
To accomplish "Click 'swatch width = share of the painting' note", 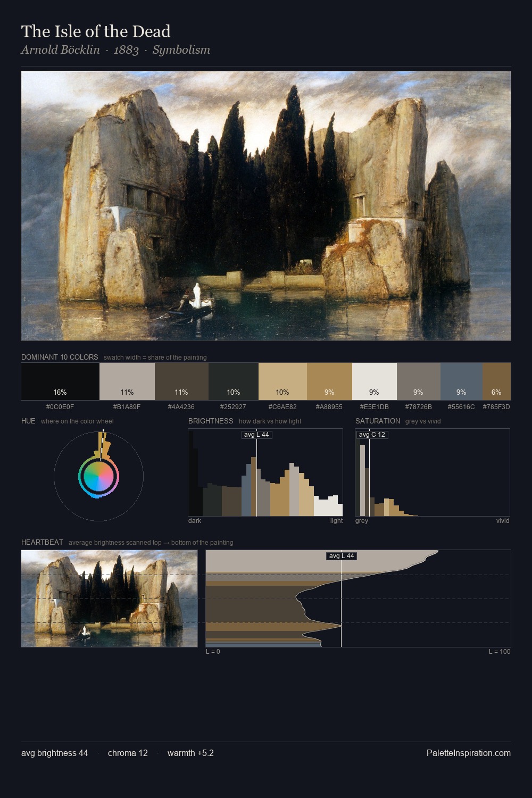I will coord(155,358).
